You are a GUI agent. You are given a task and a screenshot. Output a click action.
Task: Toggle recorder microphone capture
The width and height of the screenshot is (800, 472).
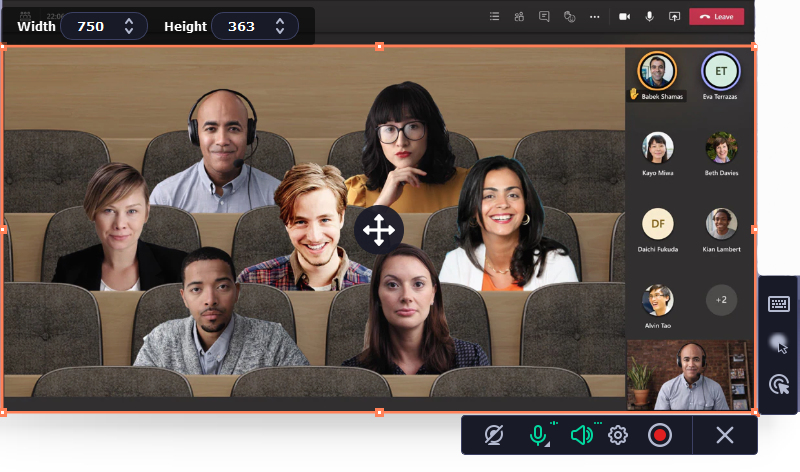pyautogui.click(x=538, y=435)
